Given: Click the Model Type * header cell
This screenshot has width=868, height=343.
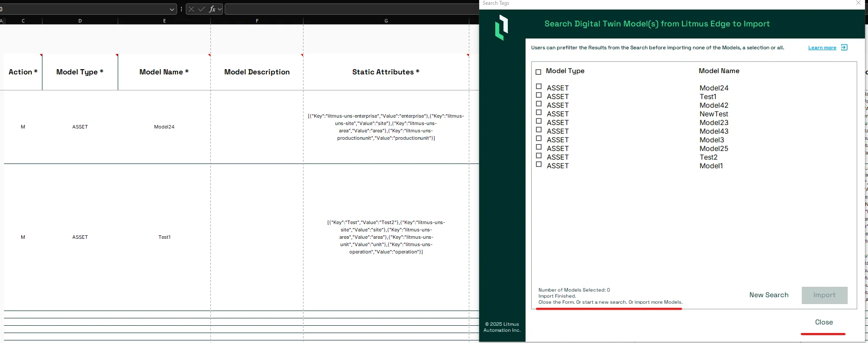Looking at the screenshot, I should [80, 72].
